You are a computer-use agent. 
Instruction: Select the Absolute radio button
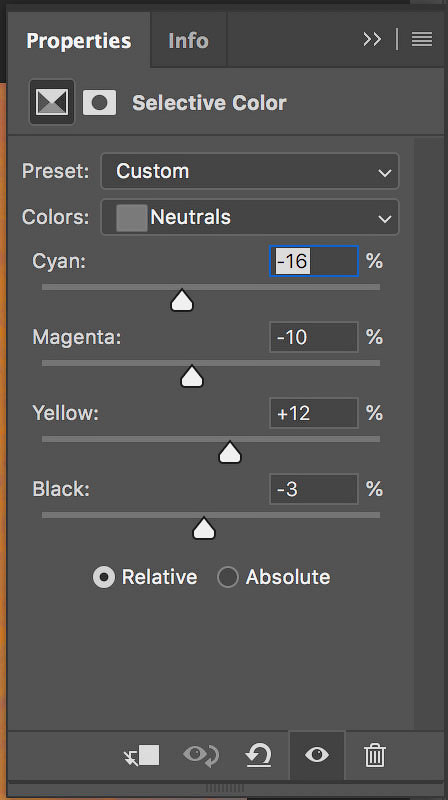(228, 578)
